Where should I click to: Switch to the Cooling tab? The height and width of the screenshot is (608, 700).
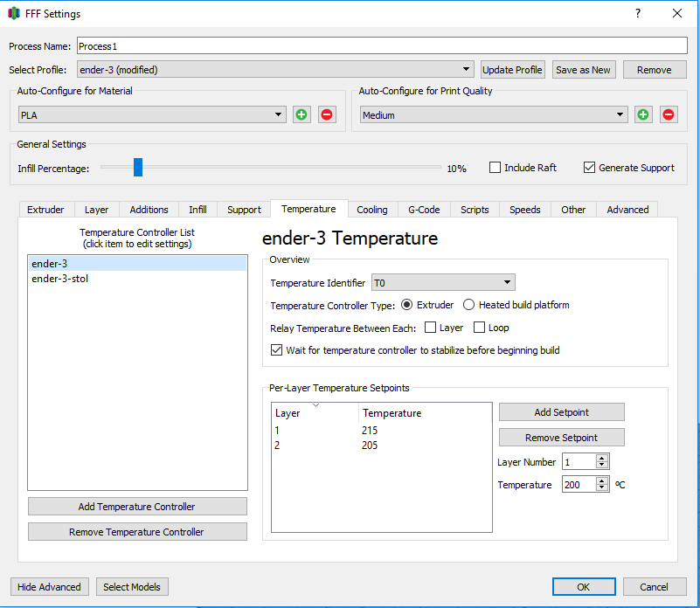[x=372, y=210]
